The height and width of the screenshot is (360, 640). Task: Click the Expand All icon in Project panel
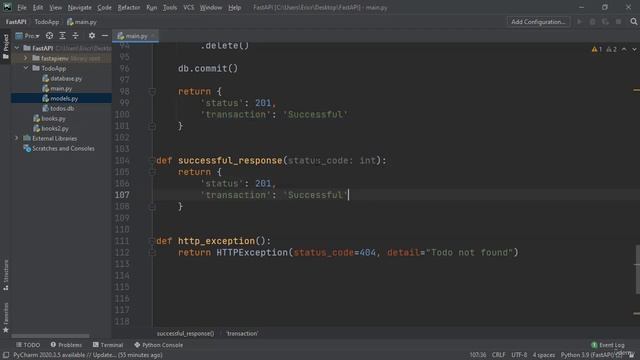tap(62, 36)
